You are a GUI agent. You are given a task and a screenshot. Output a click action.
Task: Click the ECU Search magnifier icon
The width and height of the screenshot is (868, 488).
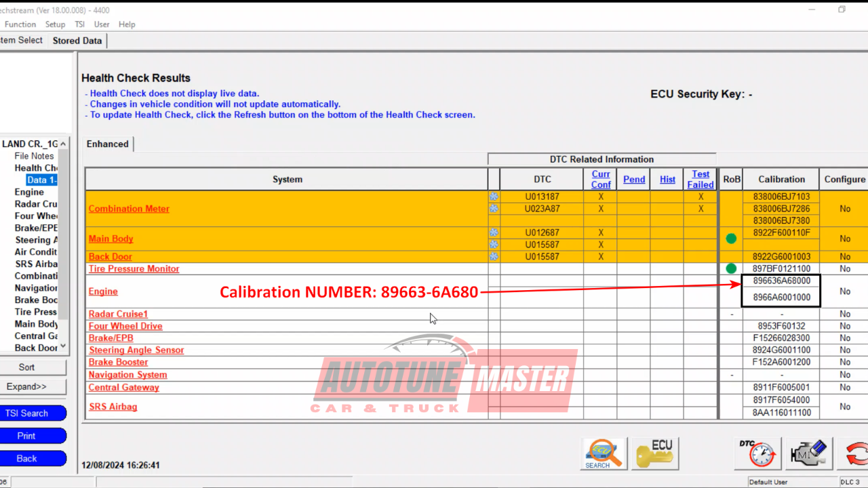(x=603, y=453)
